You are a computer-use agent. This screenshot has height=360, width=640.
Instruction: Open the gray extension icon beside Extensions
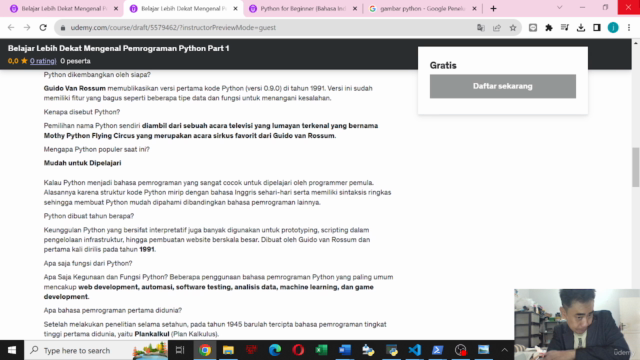pyautogui.click(x=533, y=28)
